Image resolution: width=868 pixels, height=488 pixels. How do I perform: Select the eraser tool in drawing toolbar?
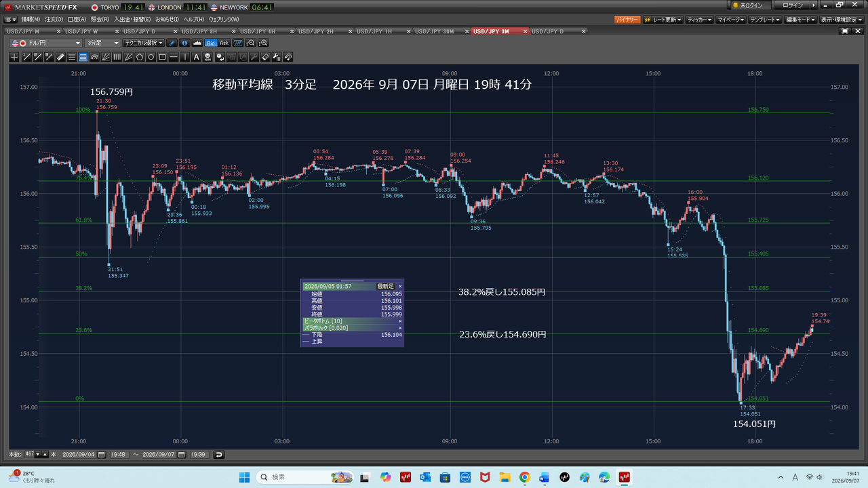point(266,57)
